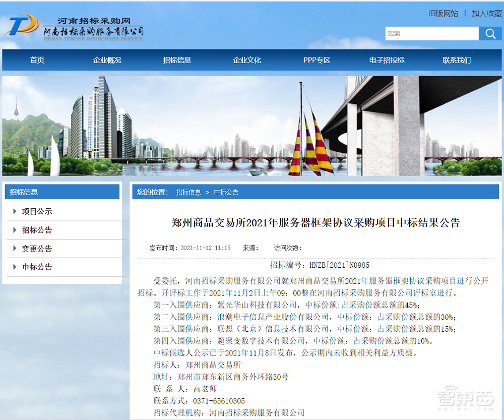Screen dimensions: 504x420
Task: Click the 中标公告 breadcrumb link
Action: pos(227,192)
